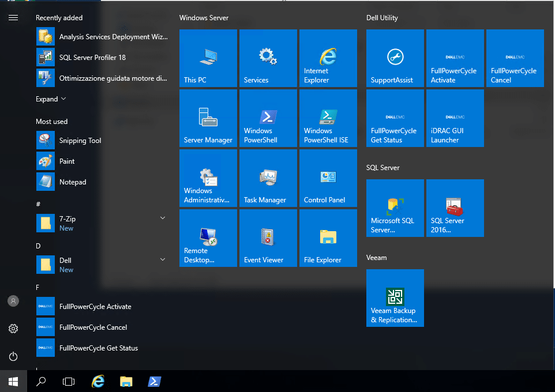Open Windows Administrative Tools tile
The image size is (555, 392).
(x=208, y=178)
